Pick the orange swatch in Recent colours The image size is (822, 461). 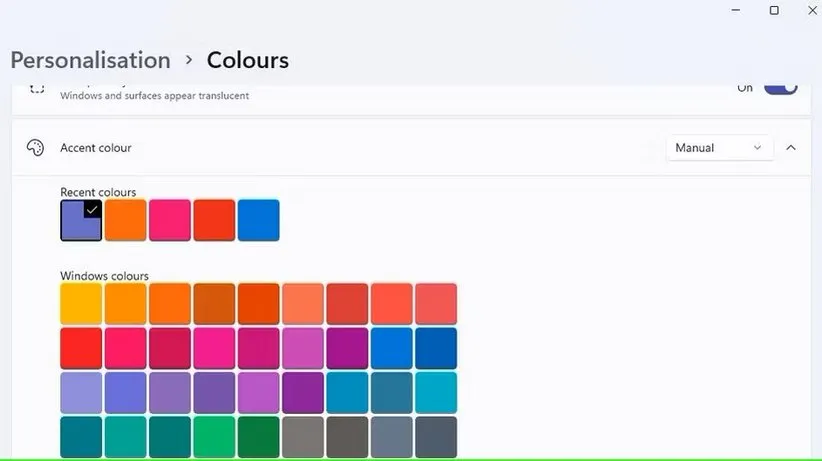[x=125, y=220]
